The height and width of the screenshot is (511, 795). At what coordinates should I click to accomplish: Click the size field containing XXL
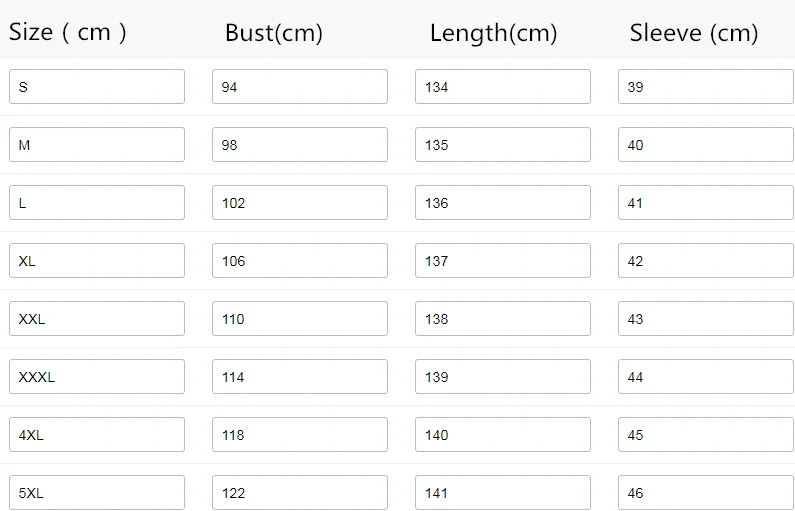tap(97, 318)
